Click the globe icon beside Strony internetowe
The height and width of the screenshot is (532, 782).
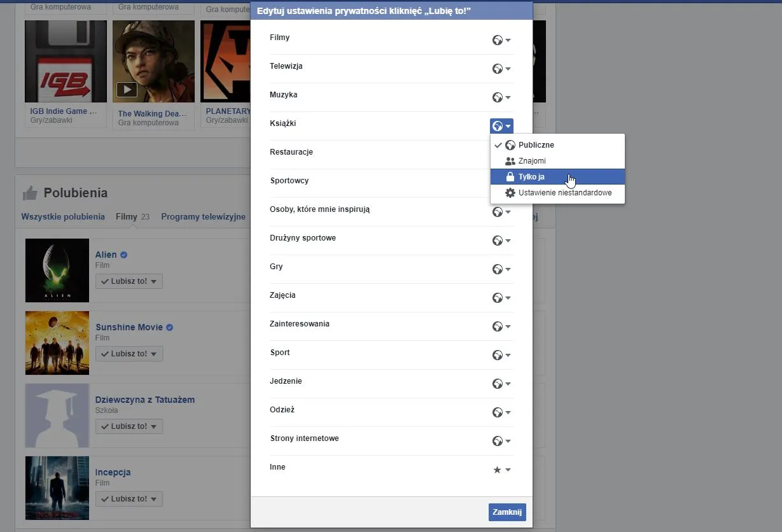(x=498, y=440)
